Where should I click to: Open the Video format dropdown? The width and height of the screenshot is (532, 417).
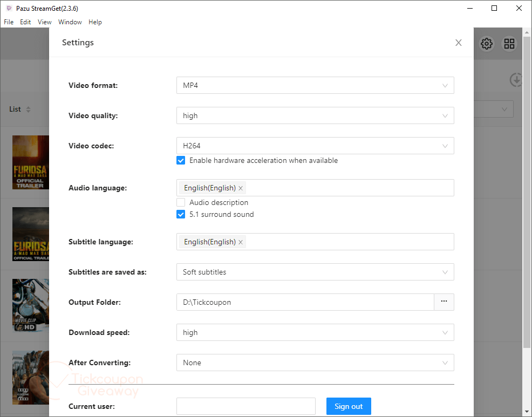[x=315, y=85]
